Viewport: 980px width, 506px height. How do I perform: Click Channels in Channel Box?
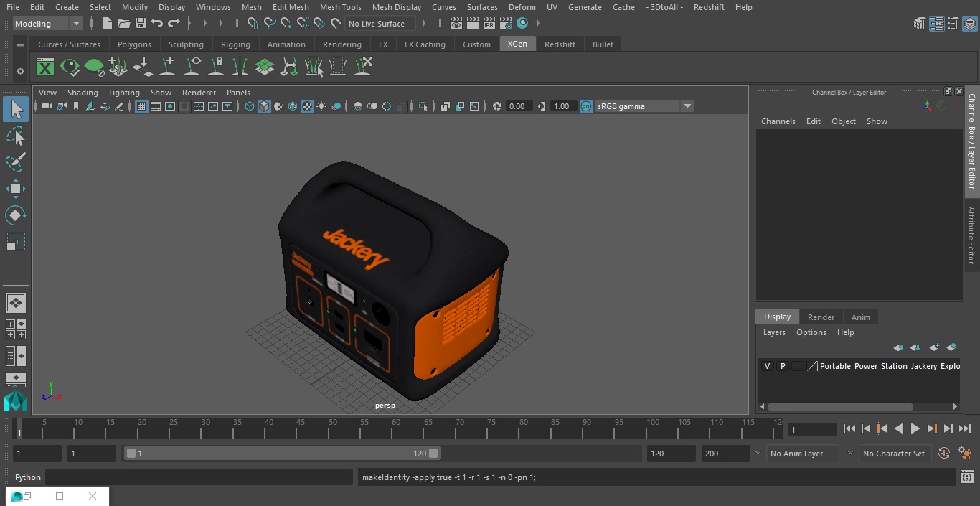coord(778,121)
